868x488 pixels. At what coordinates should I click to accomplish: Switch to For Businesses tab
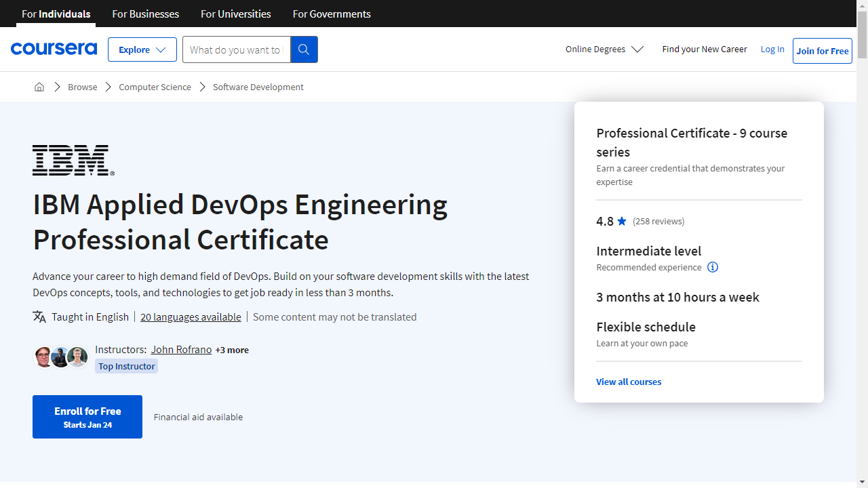pyautogui.click(x=146, y=14)
